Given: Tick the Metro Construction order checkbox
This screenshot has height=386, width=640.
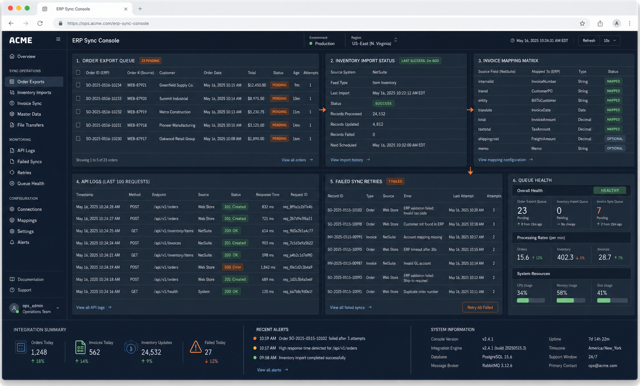Looking at the screenshot, I should (x=78, y=112).
